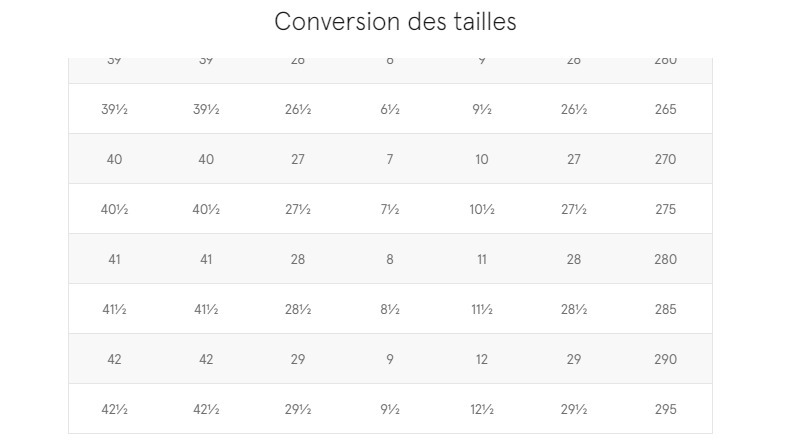Select the 12½ size cell

click(482, 409)
